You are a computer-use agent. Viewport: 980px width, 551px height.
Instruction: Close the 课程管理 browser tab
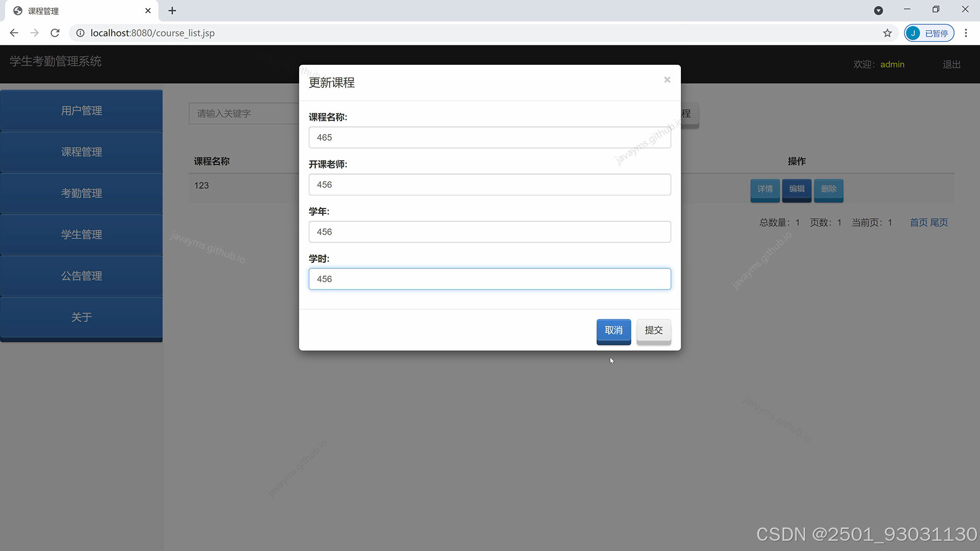pyautogui.click(x=148, y=11)
